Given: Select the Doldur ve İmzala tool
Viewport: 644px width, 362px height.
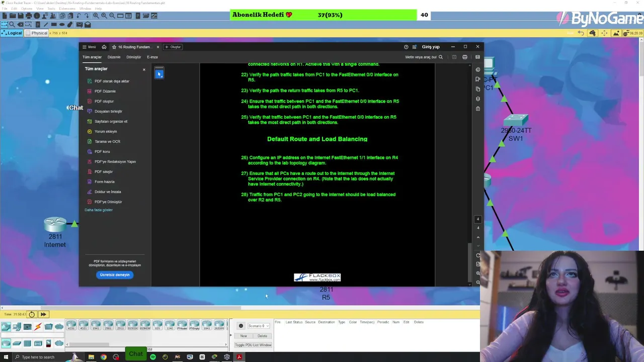Looking at the screenshot, I should pyautogui.click(x=104, y=192).
